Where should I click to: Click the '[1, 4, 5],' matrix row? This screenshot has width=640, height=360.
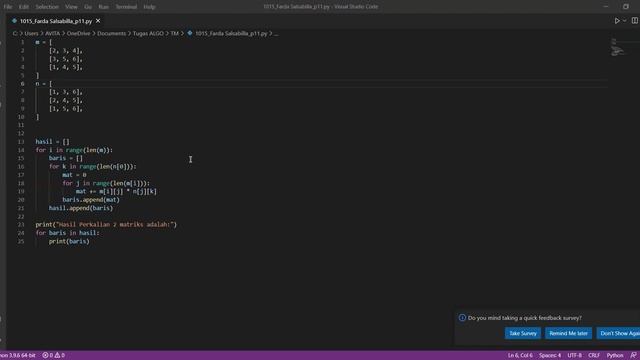pyautogui.click(x=66, y=67)
